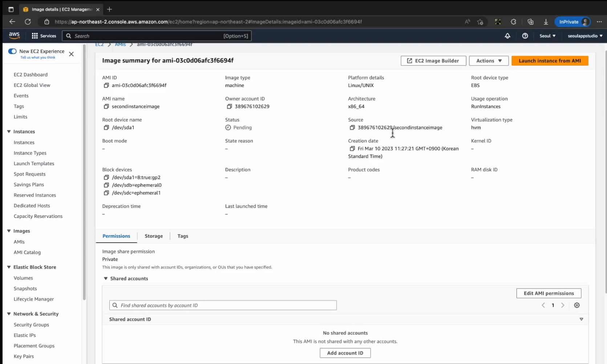
Task: Copy block device /dev/sdc=ephemeral1
Action: 106,193
